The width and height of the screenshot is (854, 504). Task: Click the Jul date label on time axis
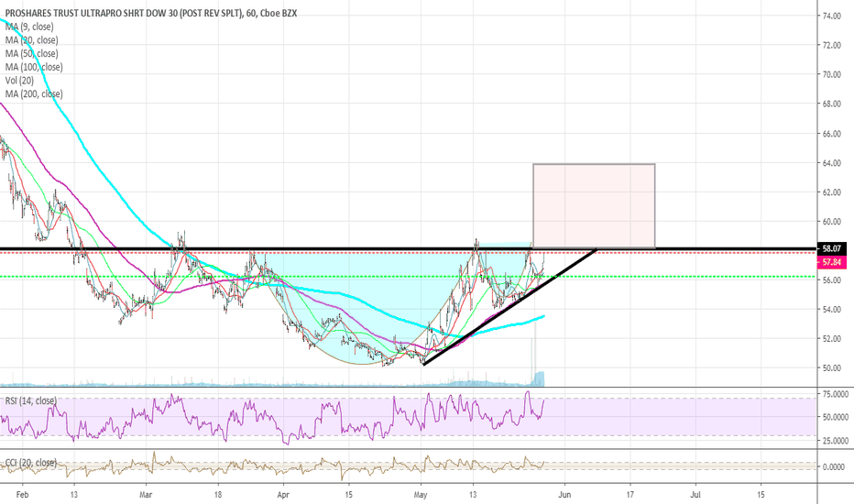pyautogui.click(x=695, y=495)
